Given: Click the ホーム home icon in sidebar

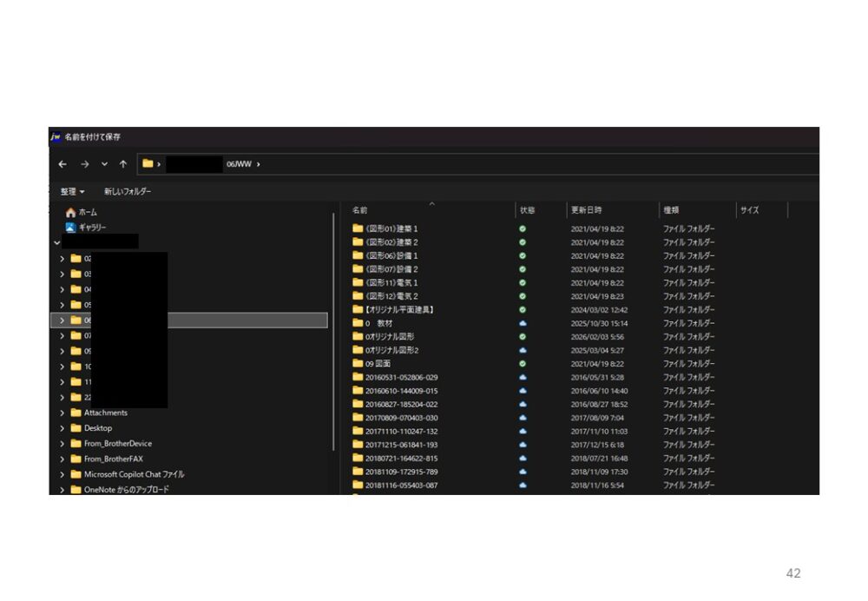Looking at the screenshot, I should click(x=71, y=212).
